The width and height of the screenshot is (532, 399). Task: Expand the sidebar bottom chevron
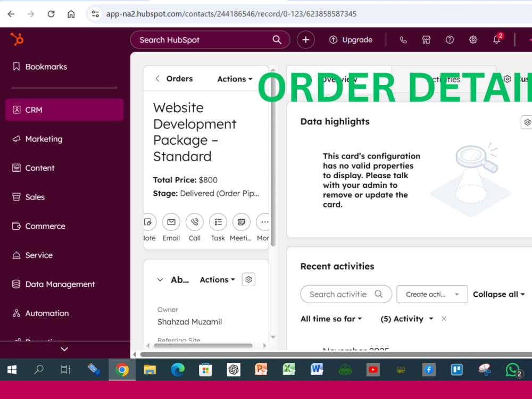(64, 349)
